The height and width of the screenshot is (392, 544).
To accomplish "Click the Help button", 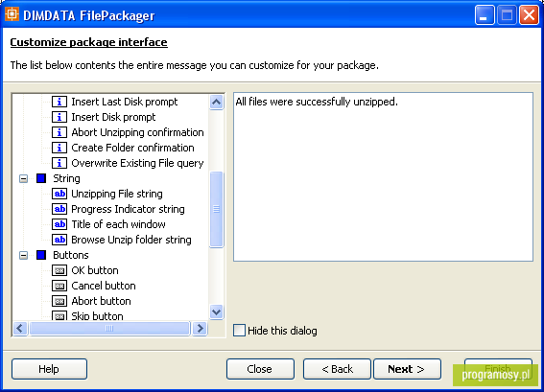I will (x=49, y=369).
